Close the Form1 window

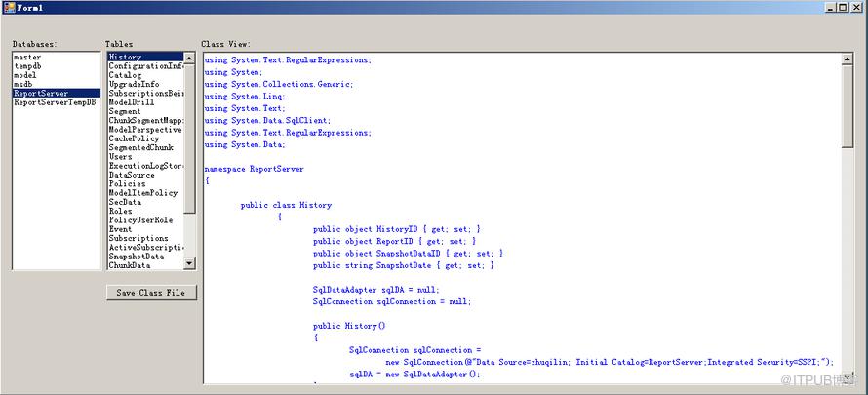point(856,7)
